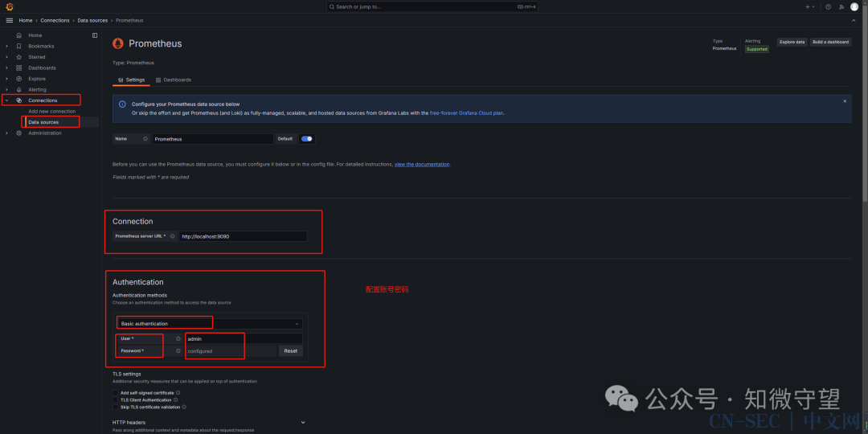Open the plus New menu dropdown
The width and height of the screenshot is (868, 434).
pyautogui.click(x=809, y=6)
